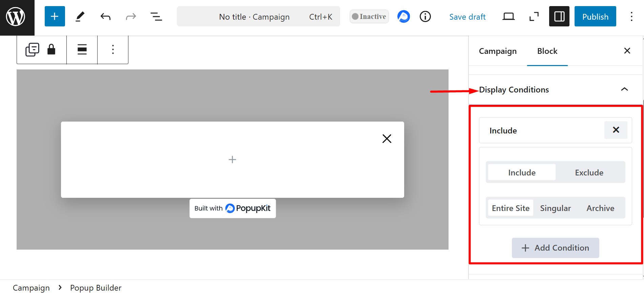
Task: Click the PopupKit icon in top toolbar
Action: coord(403,17)
